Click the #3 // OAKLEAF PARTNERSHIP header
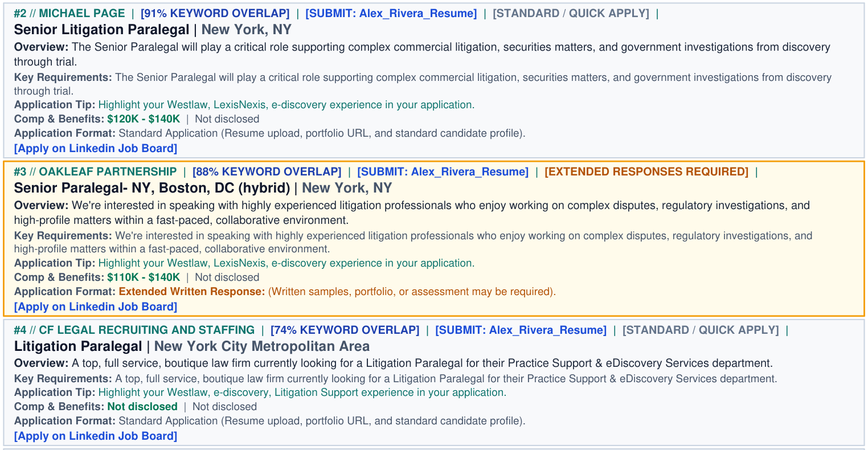This screenshot has height=450, width=868. (96, 171)
